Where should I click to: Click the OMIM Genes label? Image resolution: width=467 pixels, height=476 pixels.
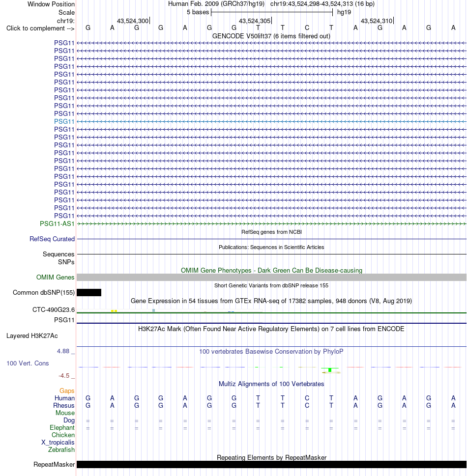55,277
